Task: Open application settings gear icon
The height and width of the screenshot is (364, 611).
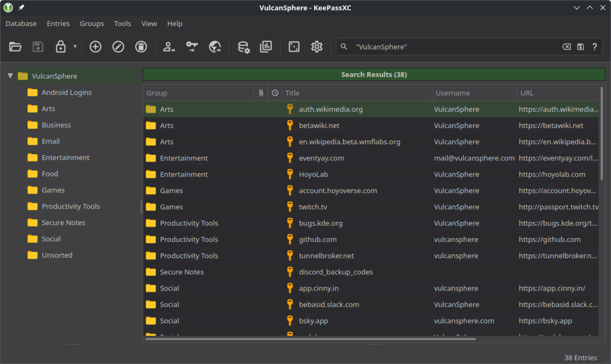Action: point(317,47)
